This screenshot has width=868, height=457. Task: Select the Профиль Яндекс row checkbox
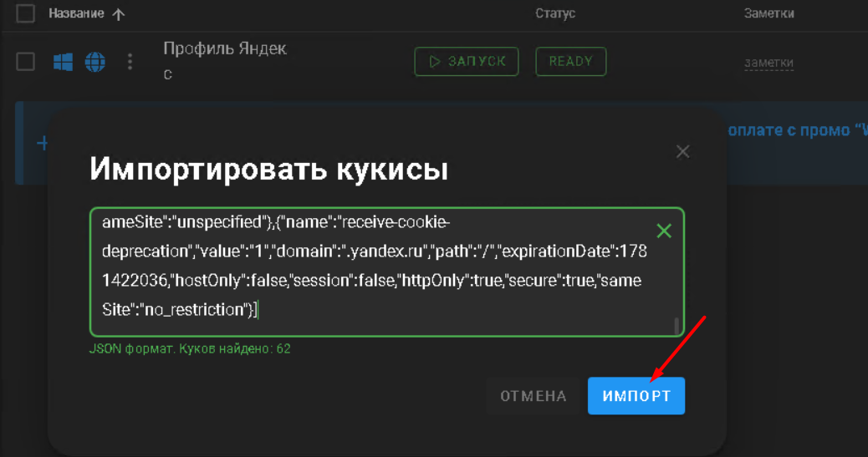(26, 62)
